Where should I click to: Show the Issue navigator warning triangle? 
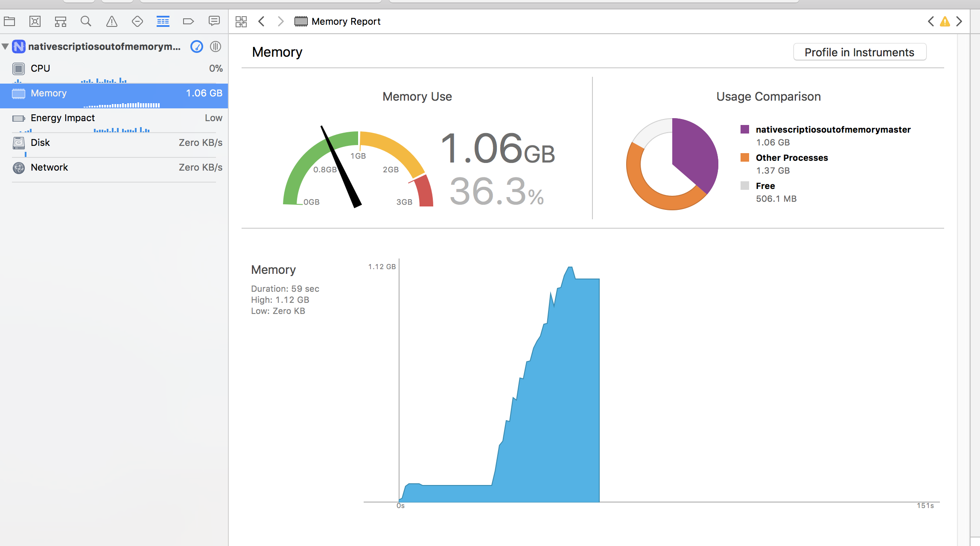point(112,21)
